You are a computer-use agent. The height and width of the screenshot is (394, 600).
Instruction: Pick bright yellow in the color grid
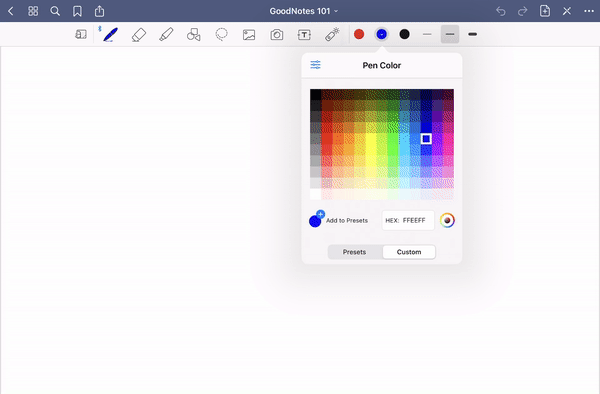tap(371, 139)
